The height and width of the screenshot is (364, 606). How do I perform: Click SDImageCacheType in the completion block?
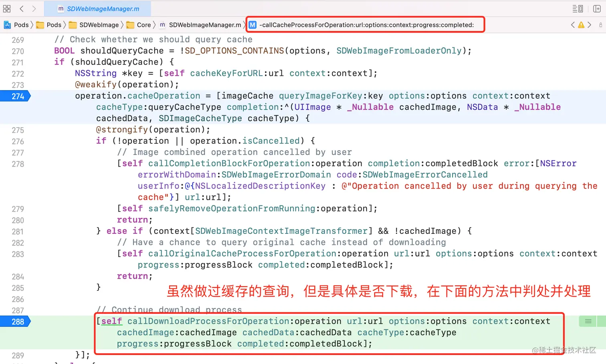pos(200,119)
